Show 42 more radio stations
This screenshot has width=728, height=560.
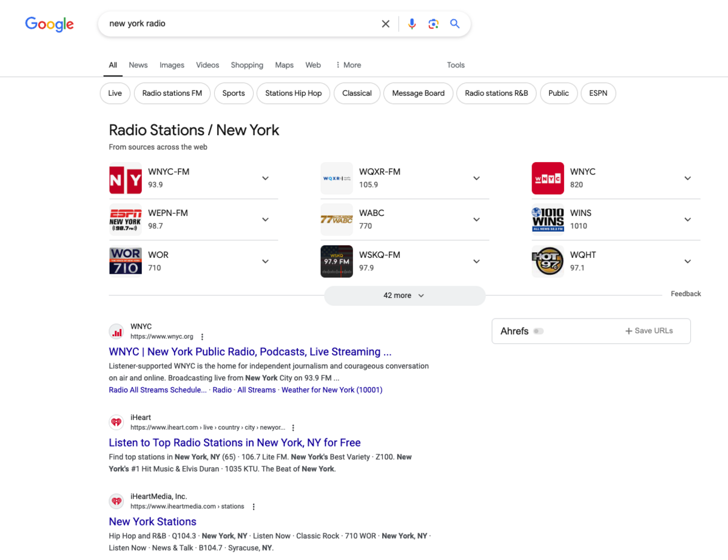point(405,295)
